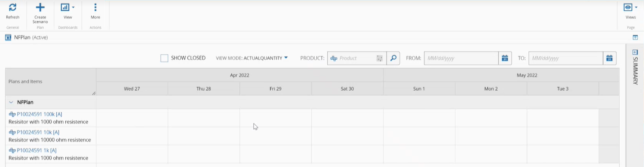This screenshot has width=644, height=167.
Task: Click the Product input field
Action: tap(356, 58)
